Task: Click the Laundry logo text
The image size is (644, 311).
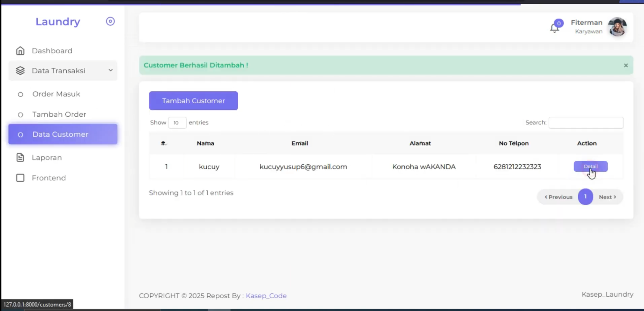Action: point(58,22)
